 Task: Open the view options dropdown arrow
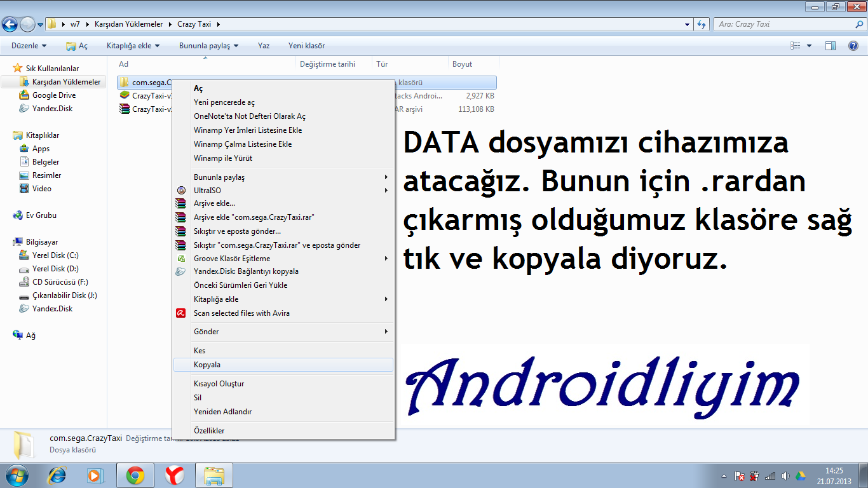tap(809, 46)
